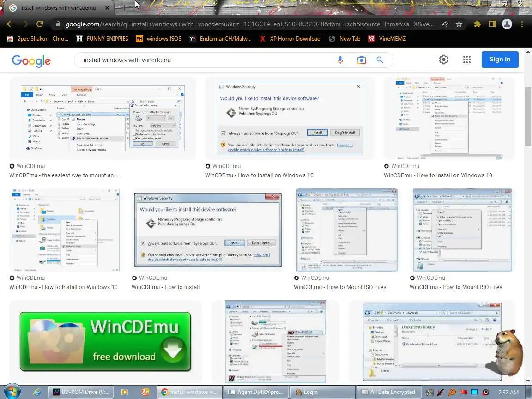Open the 2pac Shakur bookmark

pos(37,39)
